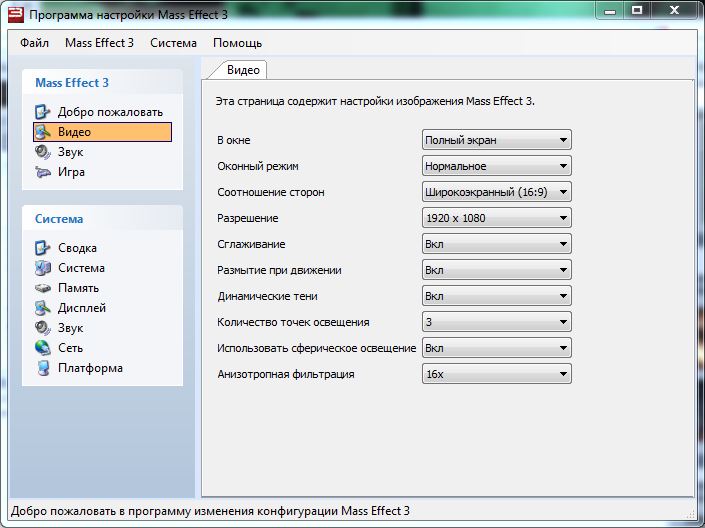
Task: Click the Сеть globe icon
Action: (x=43, y=348)
